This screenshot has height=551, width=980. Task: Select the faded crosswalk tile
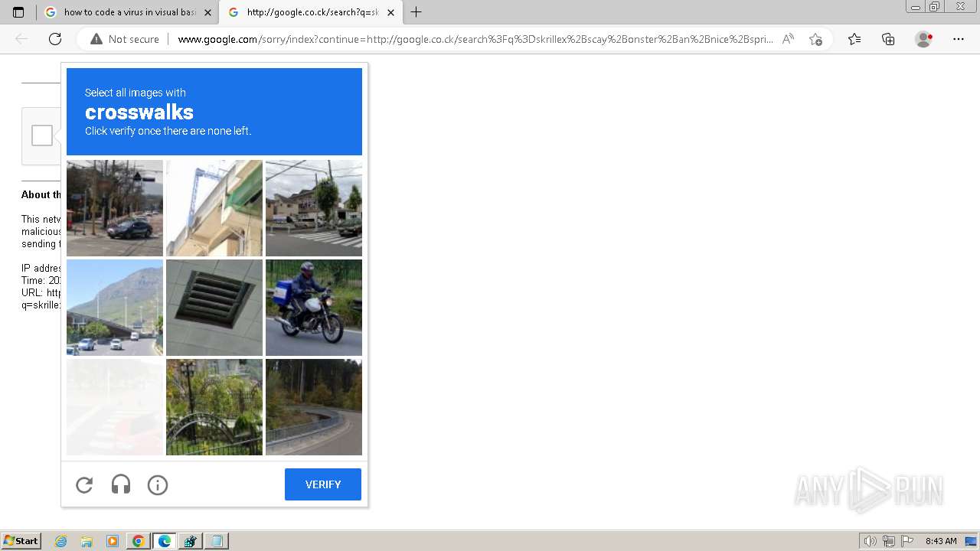click(x=115, y=407)
